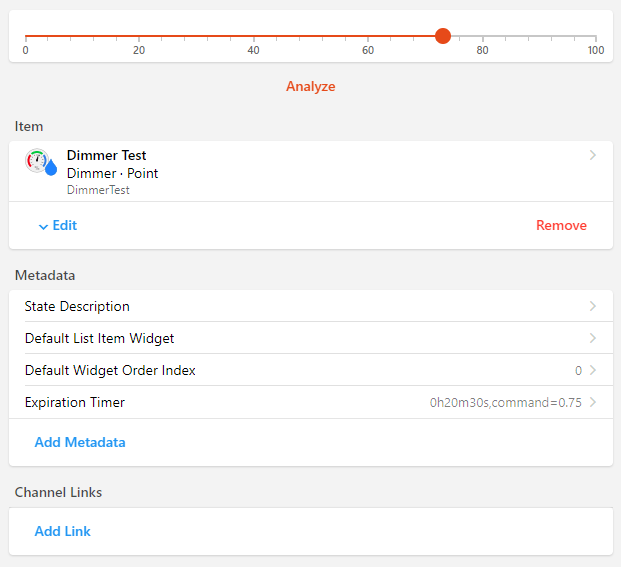
Task: Click the slider's round orange handle
Action: coord(443,36)
